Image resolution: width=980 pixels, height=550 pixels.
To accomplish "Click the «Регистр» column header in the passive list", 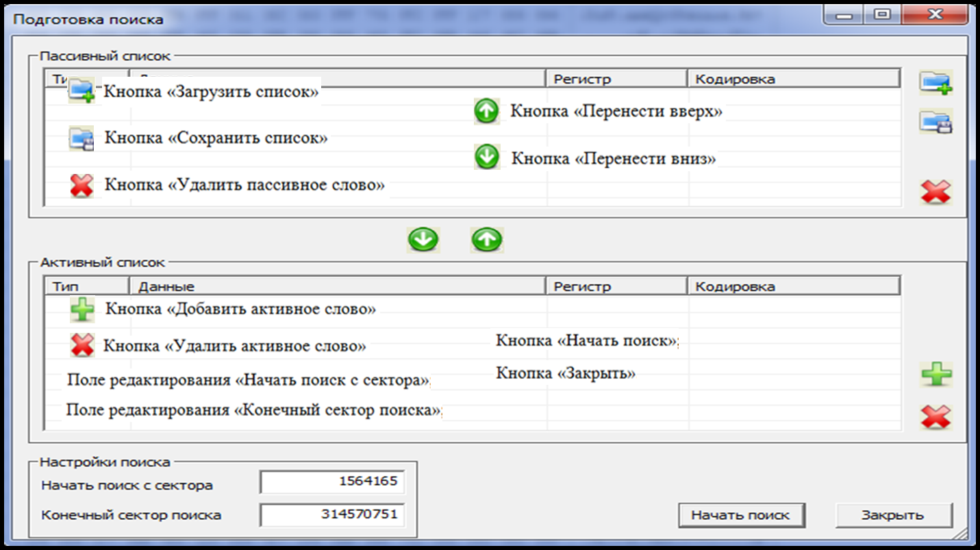I will pyautogui.click(x=616, y=79).
